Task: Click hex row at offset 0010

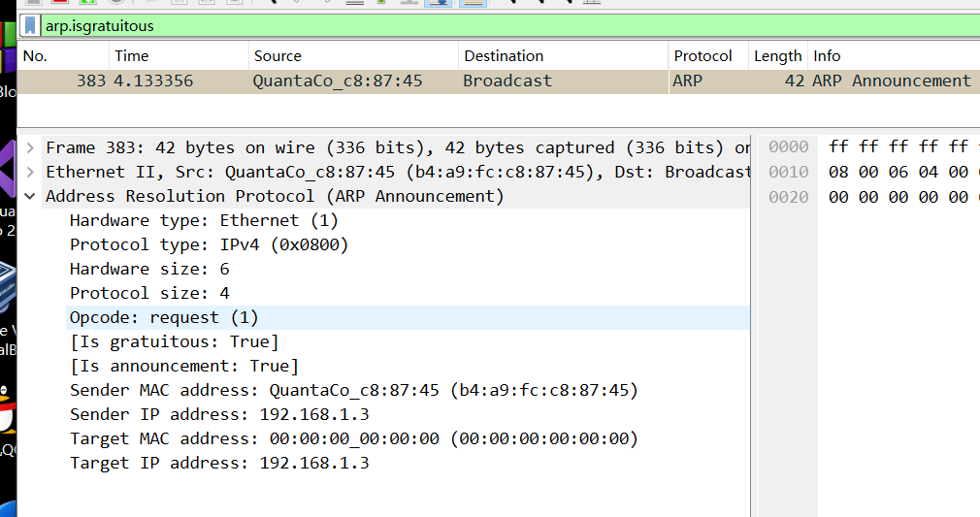Action: pos(898,172)
